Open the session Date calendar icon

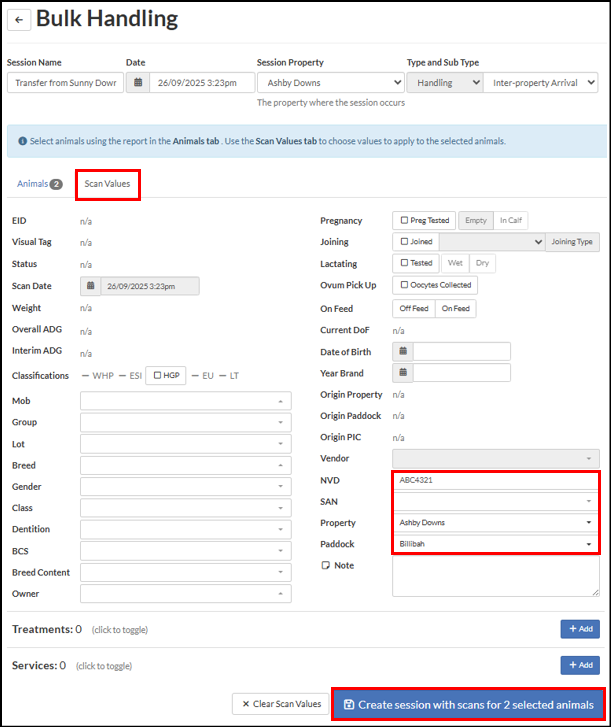click(x=138, y=83)
